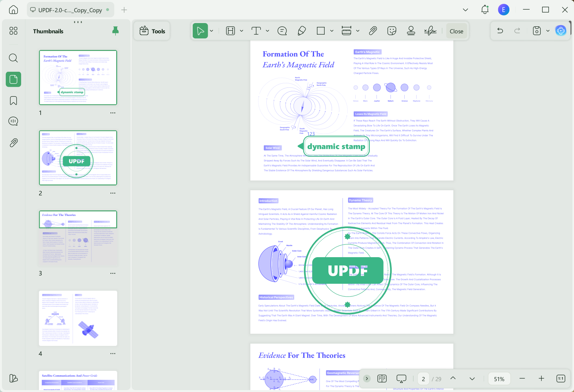Click the Save file icon

click(537, 31)
